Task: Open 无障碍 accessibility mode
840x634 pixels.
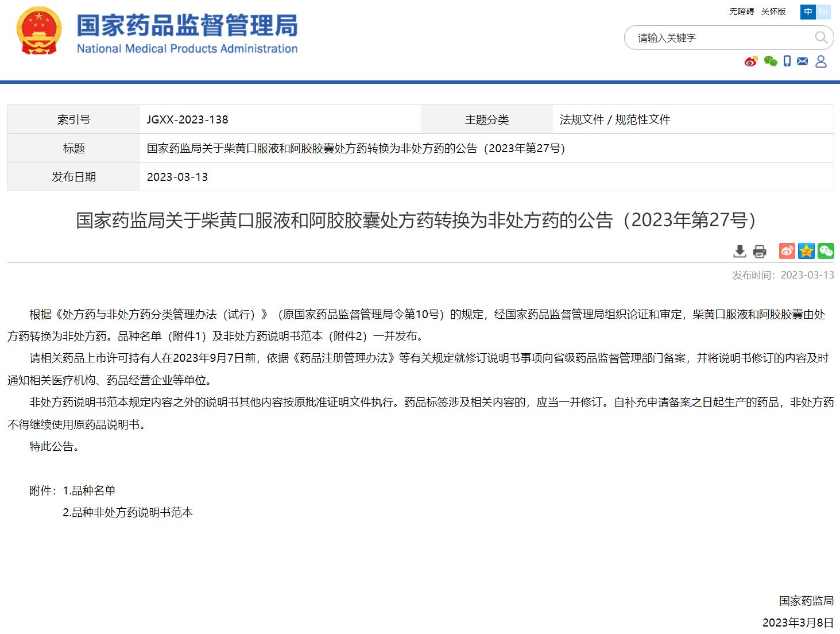Action: point(741,11)
